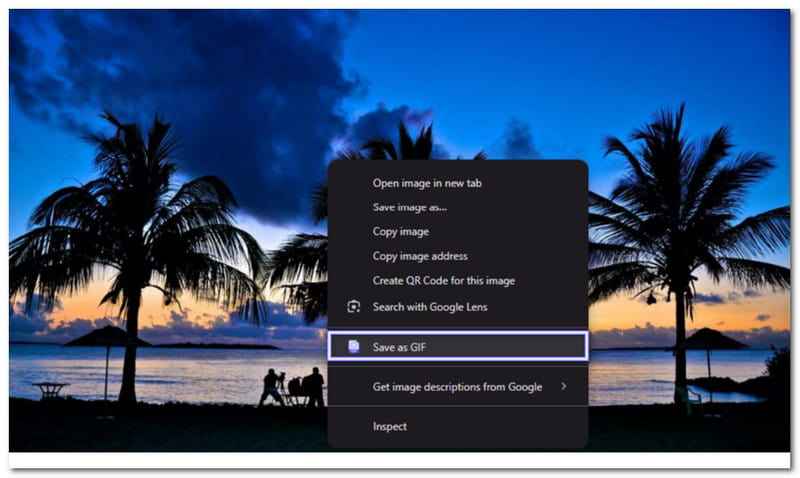Choose Save image as… option

tap(409, 207)
